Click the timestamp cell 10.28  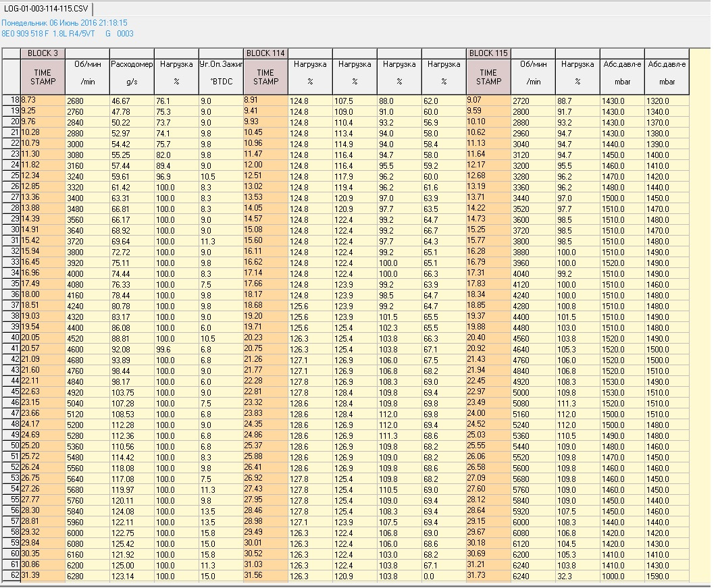(43, 133)
